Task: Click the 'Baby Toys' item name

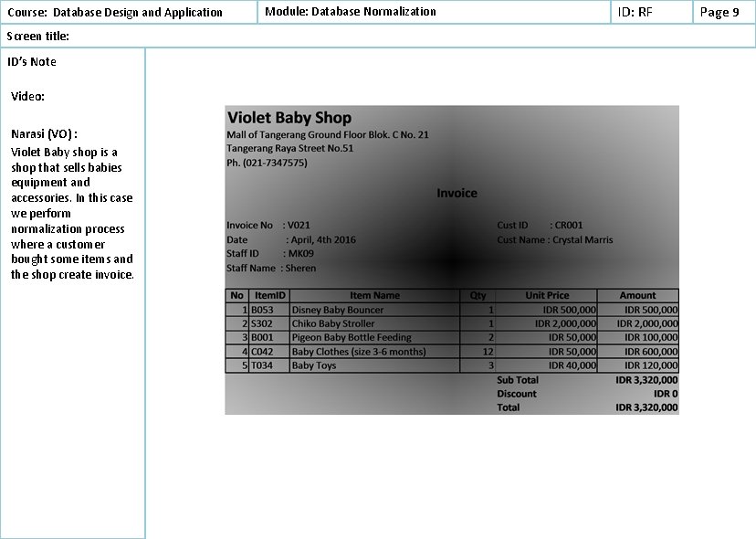Action: (x=314, y=365)
